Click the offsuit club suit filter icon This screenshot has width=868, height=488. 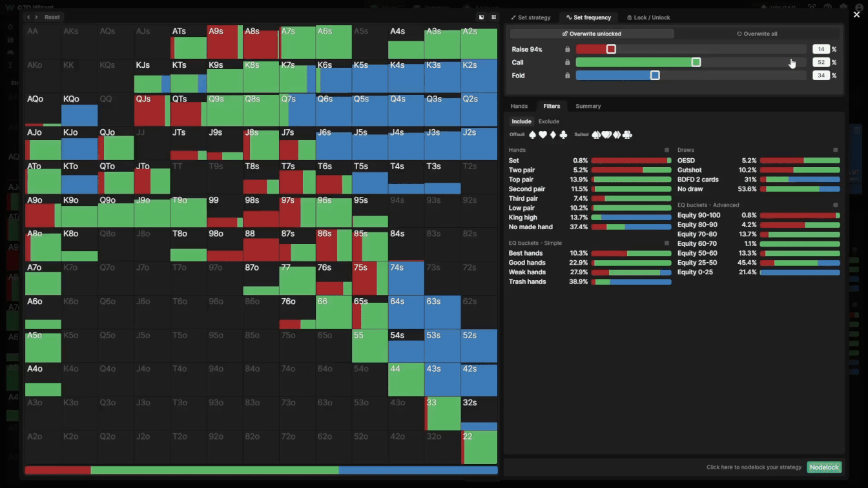click(563, 135)
